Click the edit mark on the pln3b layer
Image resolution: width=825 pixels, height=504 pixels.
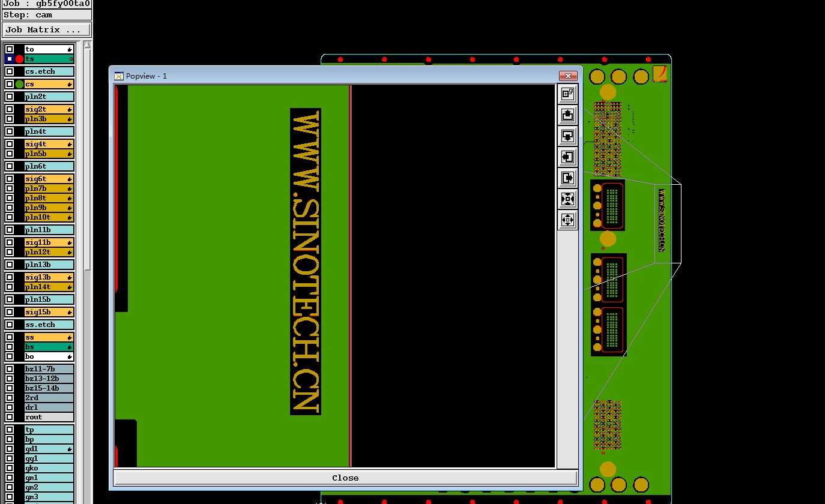pos(70,119)
